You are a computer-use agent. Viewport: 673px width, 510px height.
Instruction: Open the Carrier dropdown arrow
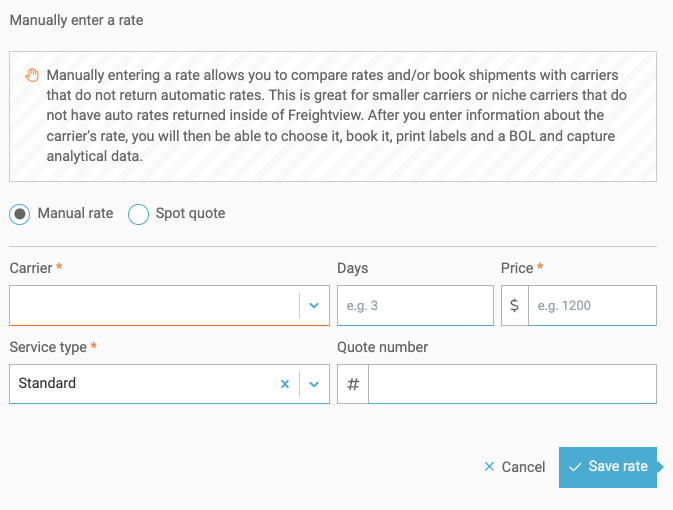[x=314, y=305]
